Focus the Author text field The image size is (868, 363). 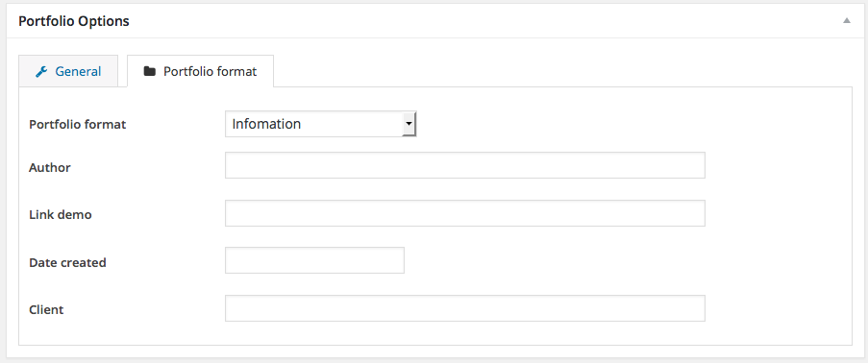465,165
